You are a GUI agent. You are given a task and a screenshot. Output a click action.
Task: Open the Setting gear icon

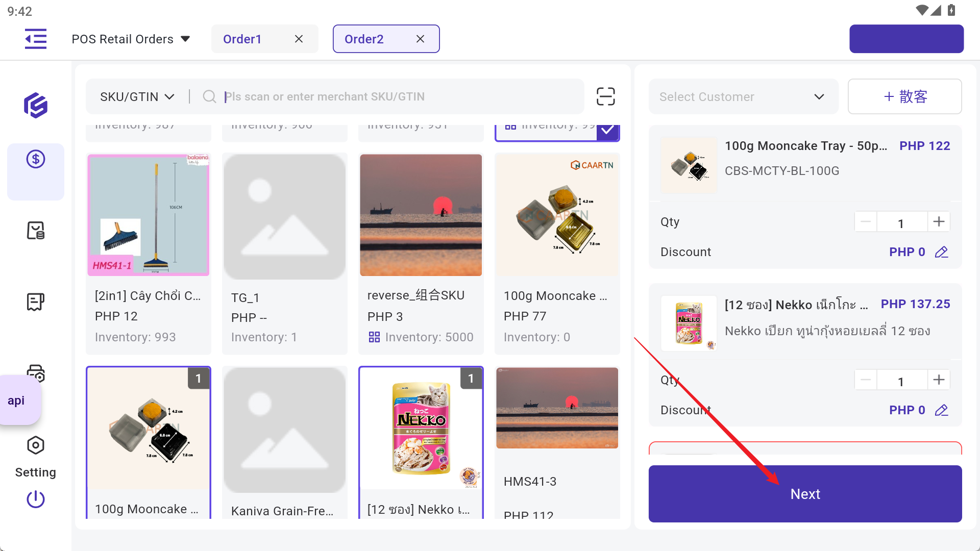36,445
